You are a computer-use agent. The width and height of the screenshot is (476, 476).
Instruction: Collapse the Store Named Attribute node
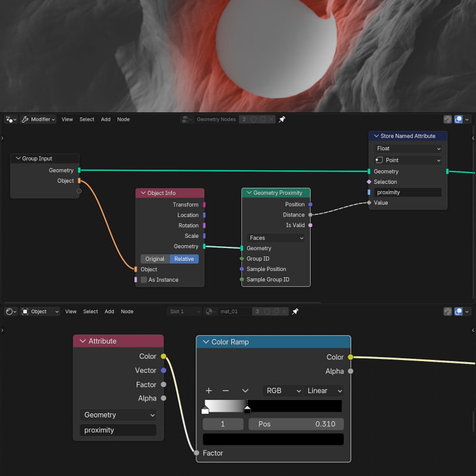click(x=376, y=136)
